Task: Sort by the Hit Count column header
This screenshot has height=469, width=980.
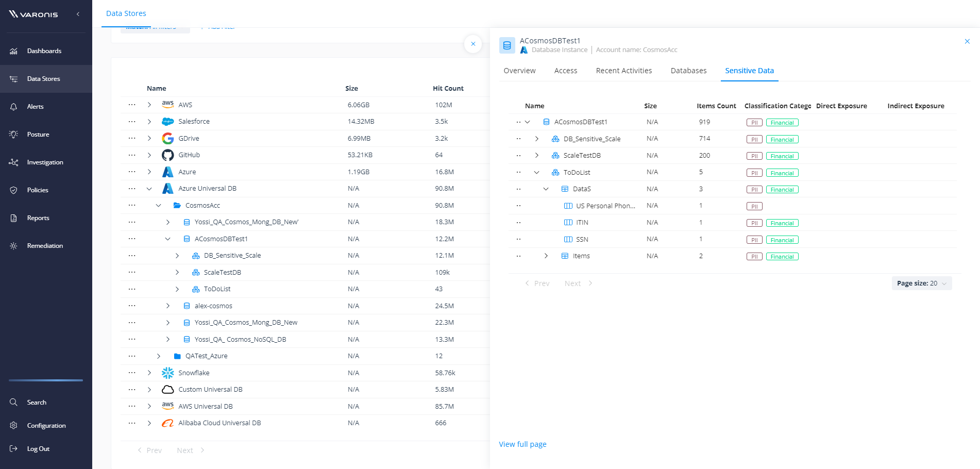Action: tap(448, 89)
